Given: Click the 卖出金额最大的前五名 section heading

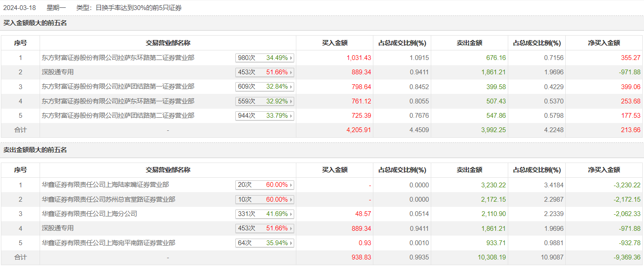Looking at the screenshot, I should 35,150.
